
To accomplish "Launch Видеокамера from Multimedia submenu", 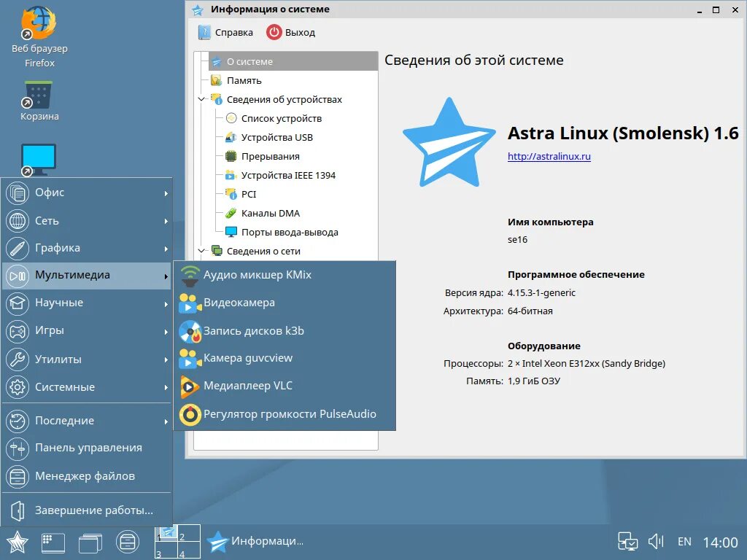I will tap(285, 303).
